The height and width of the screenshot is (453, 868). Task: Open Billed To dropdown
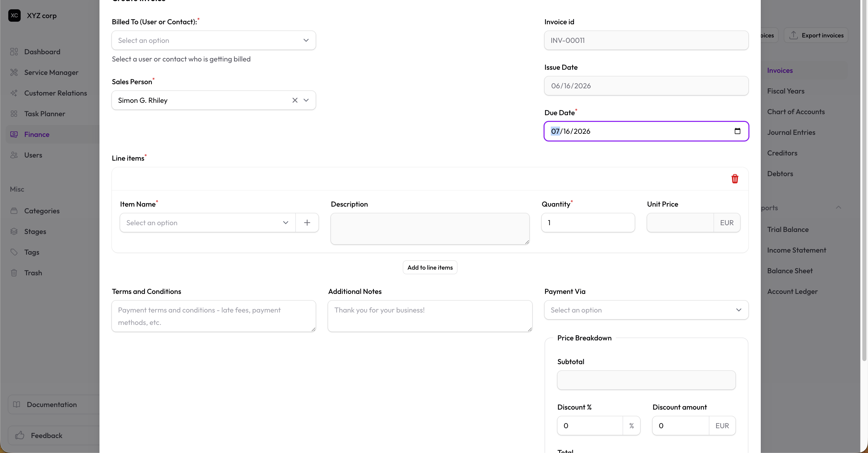click(x=214, y=40)
